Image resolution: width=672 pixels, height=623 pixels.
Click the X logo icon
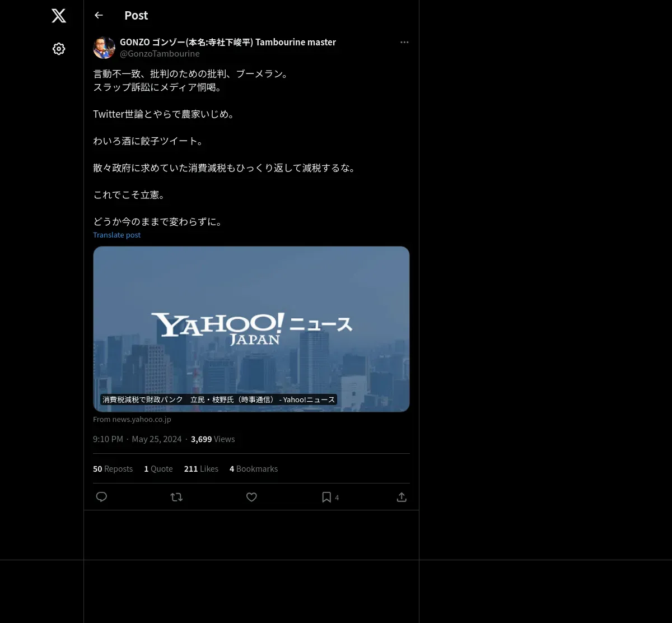coord(59,16)
